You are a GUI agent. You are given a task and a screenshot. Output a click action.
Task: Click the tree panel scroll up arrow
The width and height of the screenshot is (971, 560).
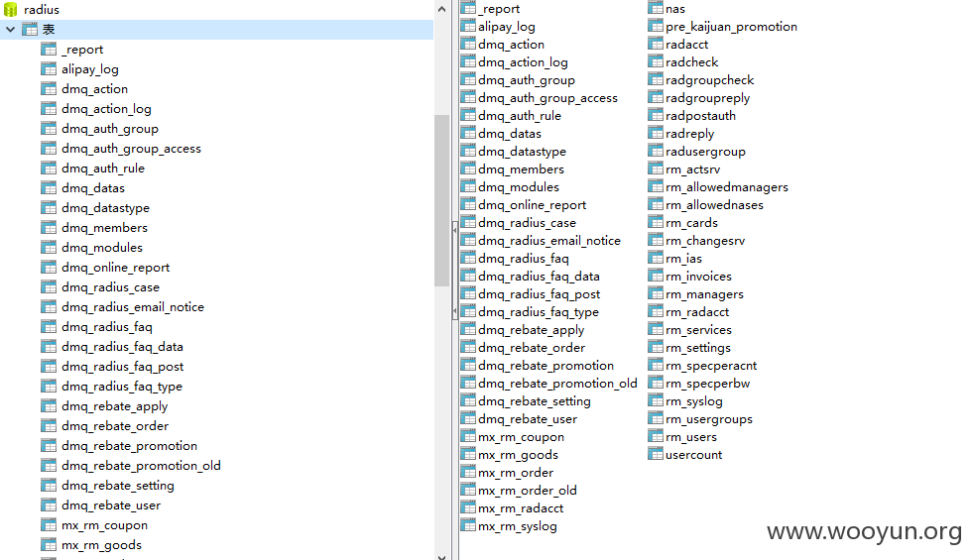(x=441, y=9)
